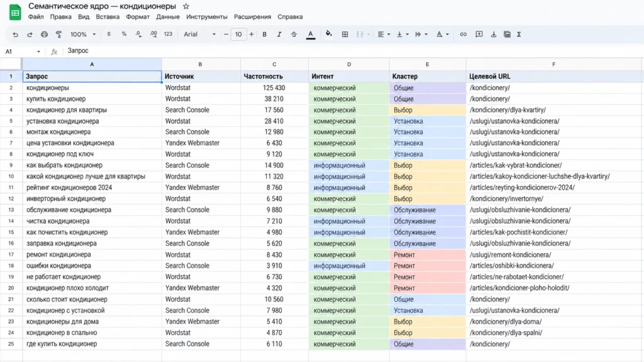The width and height of the screenshot is (644, 362).
Task: Open the Формат menu
Action: point(138,17)
